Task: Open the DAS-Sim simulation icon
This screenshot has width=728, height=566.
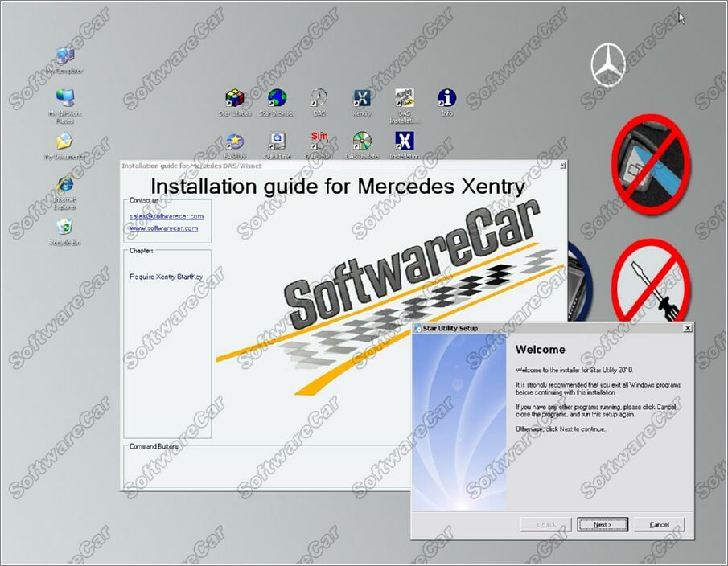Action: coord(319,141)
